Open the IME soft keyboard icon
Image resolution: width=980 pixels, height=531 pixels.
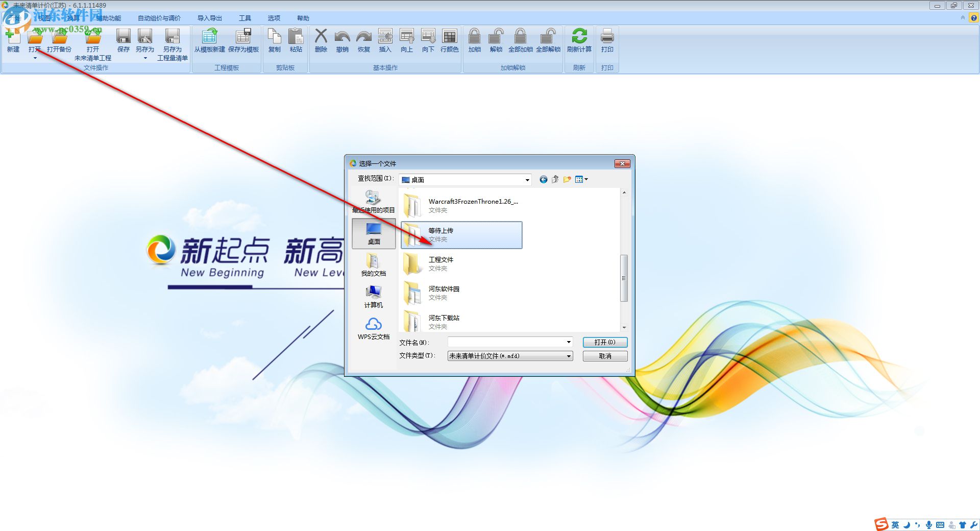(x=940, y=525)
